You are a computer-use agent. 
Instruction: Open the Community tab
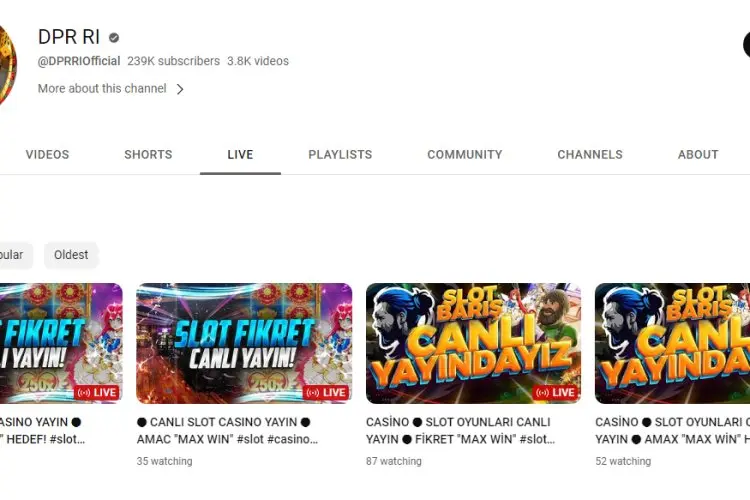(x=465, y=155)
